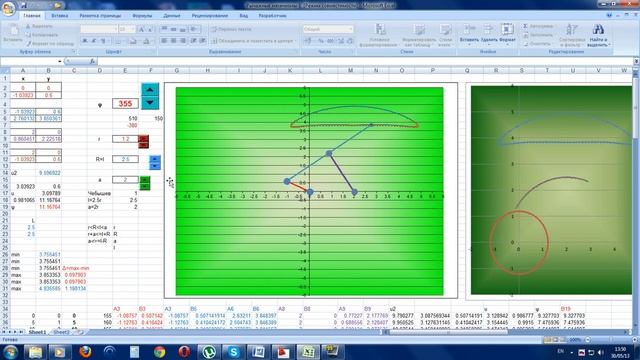Click the cell with value 1.2 next to r

[125, 139]
